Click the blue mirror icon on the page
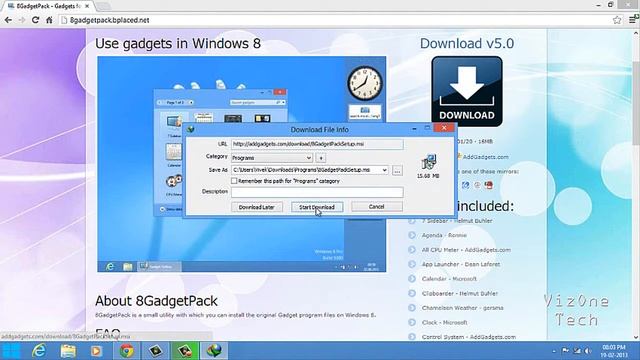Viewport: 640px width, 360px height. [465, 185]
